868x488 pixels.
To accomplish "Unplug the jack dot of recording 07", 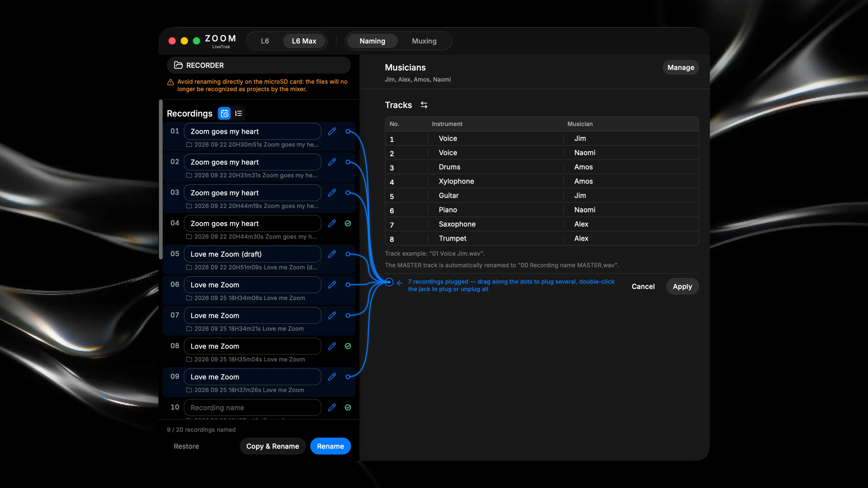I will 348,315.
